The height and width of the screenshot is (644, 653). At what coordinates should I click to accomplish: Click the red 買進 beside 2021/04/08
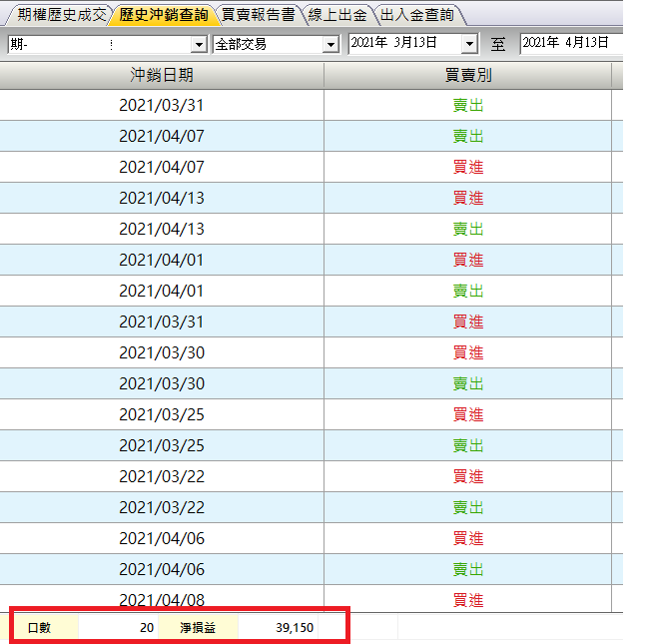point(468,600)
